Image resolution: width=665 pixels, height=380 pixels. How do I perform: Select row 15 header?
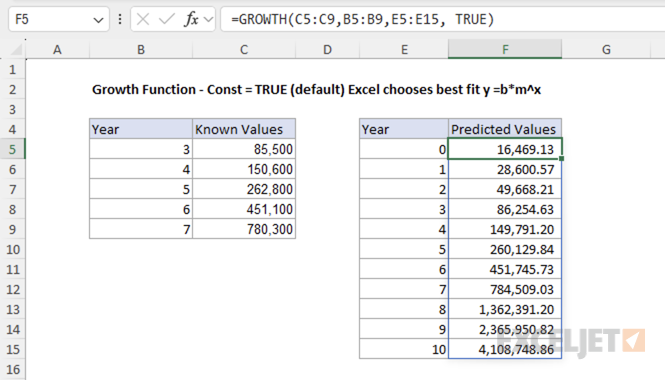pos(12,349)
